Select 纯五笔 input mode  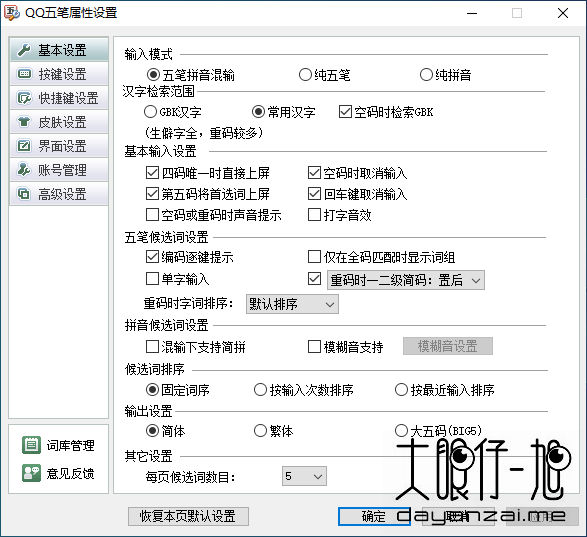[x=305, y=75]
